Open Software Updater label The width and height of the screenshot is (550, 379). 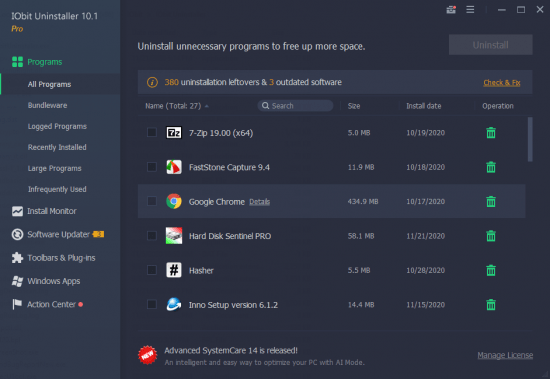coord(59,234)
